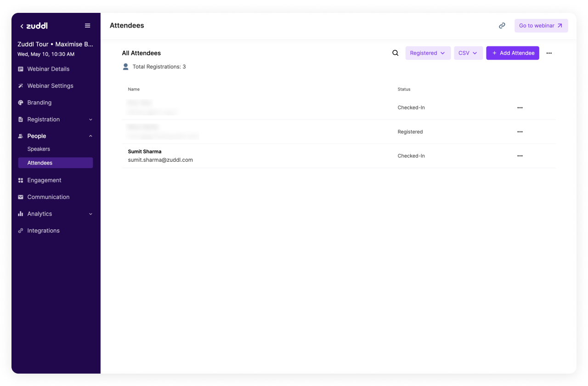The width and height of the screenshot is (588, 386).
Task: Expand the Analytics menu chevron
Action: [90, 214]
